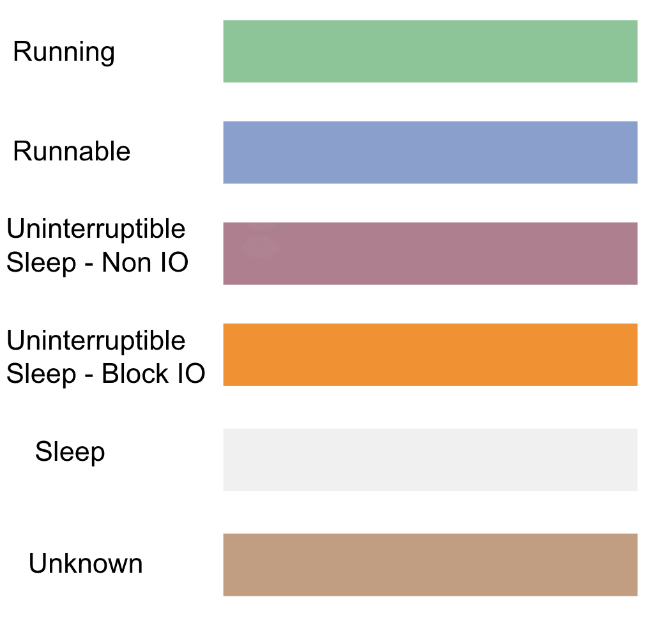The image size is (672, 620).
Task: Select the standalone "Sleep" legend label
Action: (70, 452)
